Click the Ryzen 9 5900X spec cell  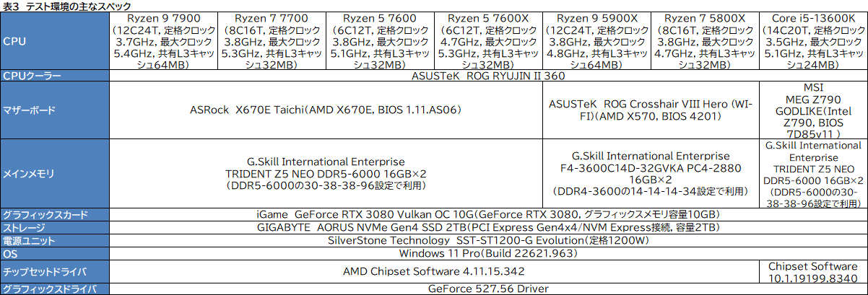[x=596, y=41]
